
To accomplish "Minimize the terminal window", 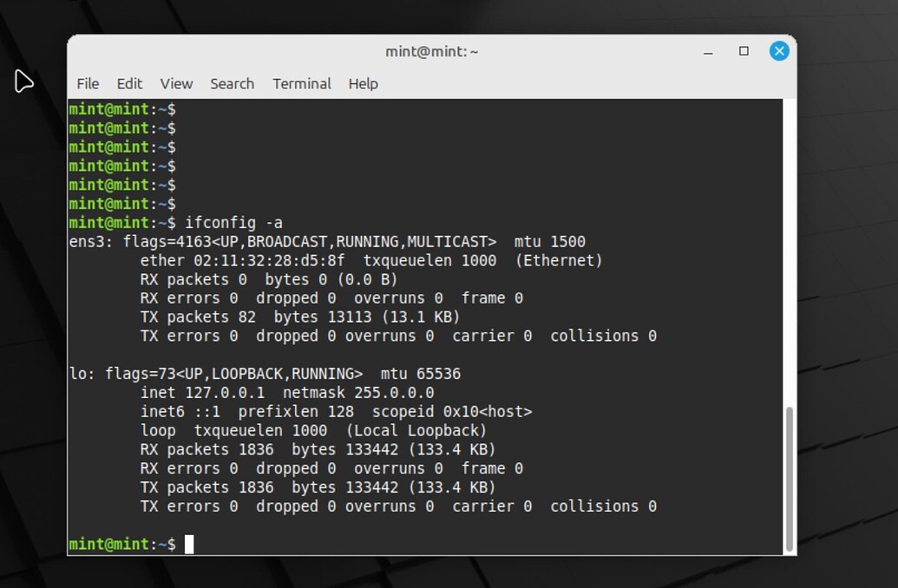I will click(x=709, y=51).
